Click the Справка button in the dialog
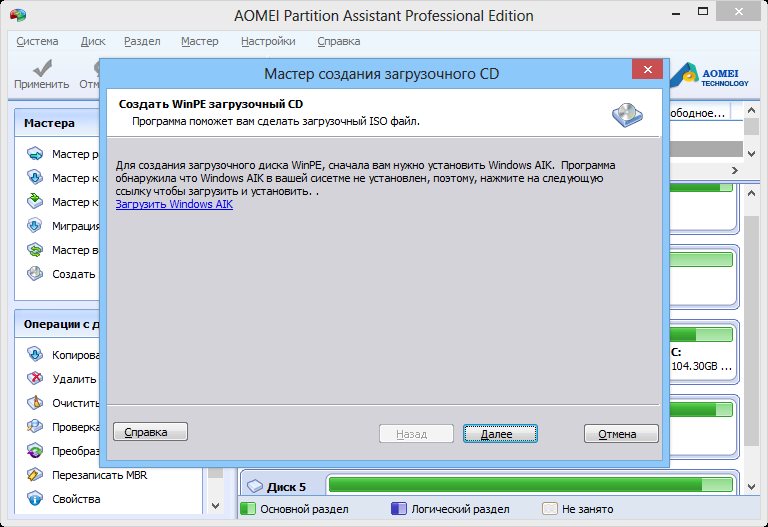 150,432
